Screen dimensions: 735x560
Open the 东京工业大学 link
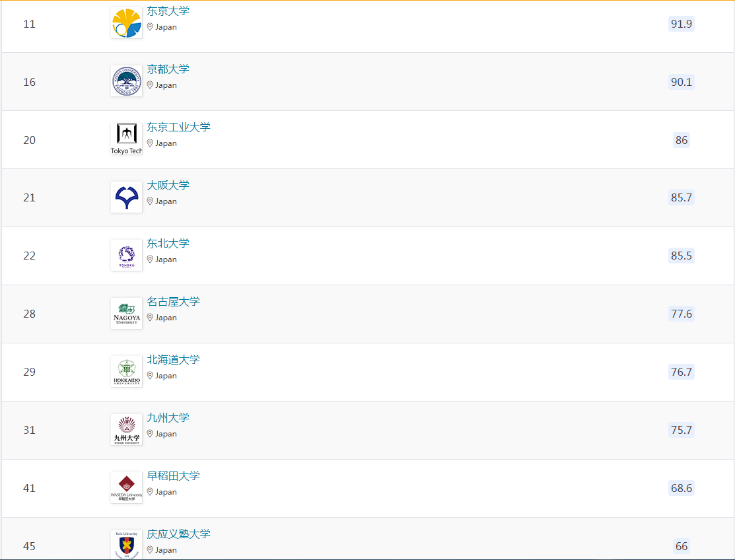point(178,127)
